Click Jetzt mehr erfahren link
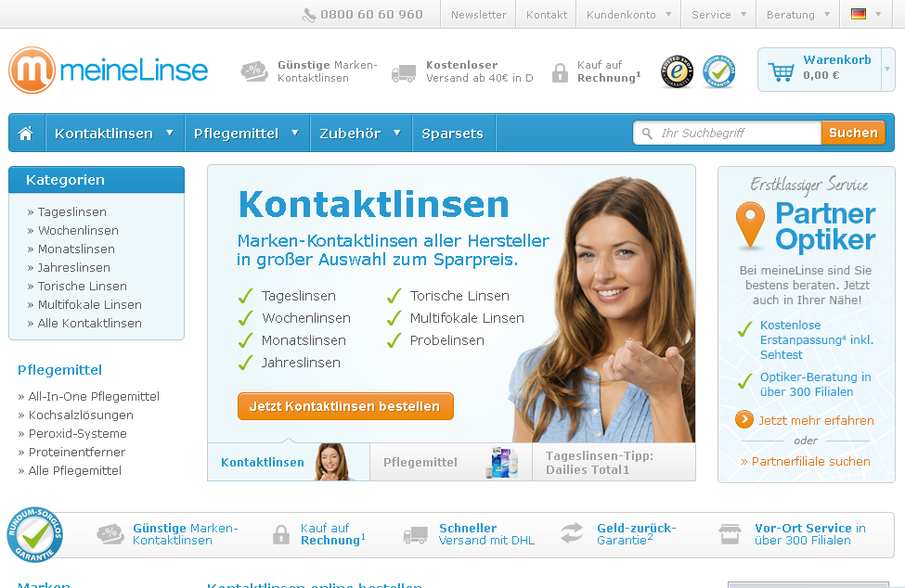This screenshot has height=588, width=905. pyautogui.click(x=816, y=420)
